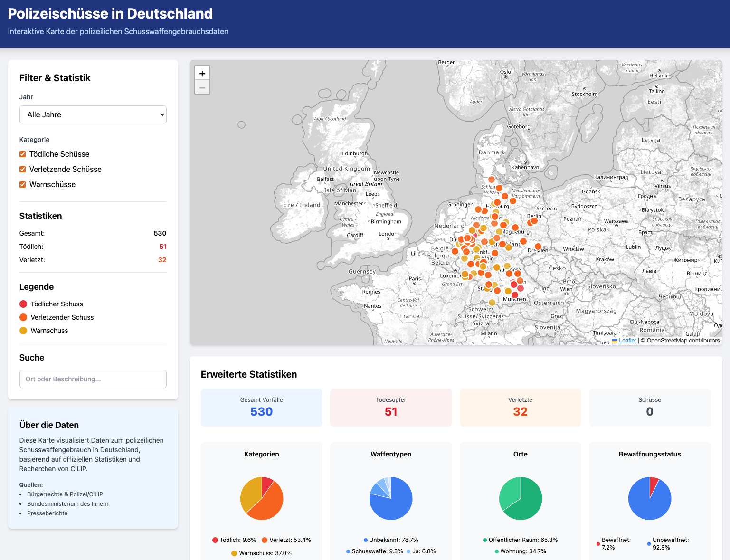Viewport: 730px width, 560px height.
Task: Zoom in on the map
Action: pos(202,73)
